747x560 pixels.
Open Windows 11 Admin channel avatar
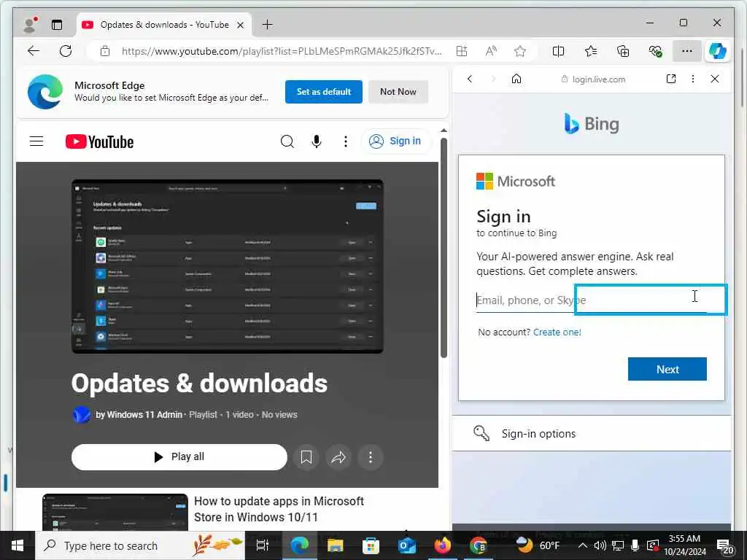point(82,415)
